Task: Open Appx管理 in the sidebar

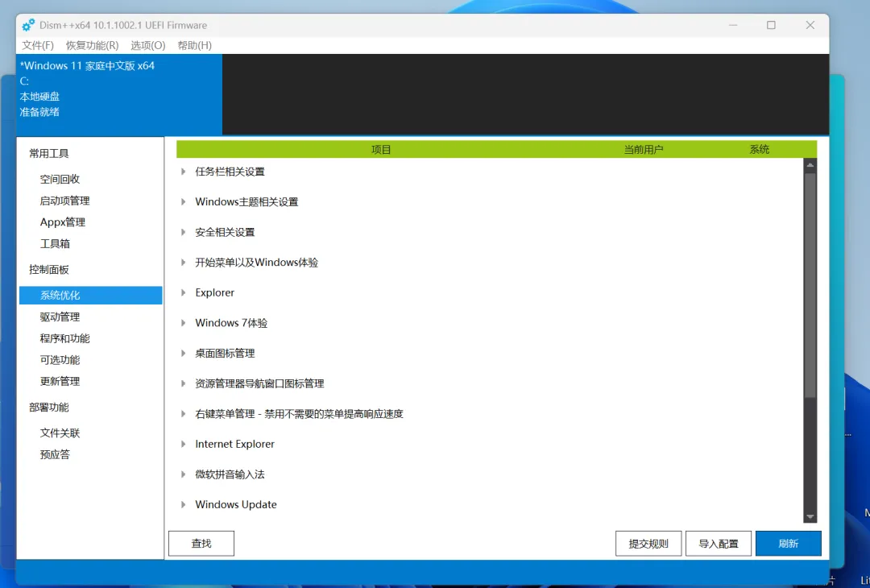Action: click(x=63, y=222)
